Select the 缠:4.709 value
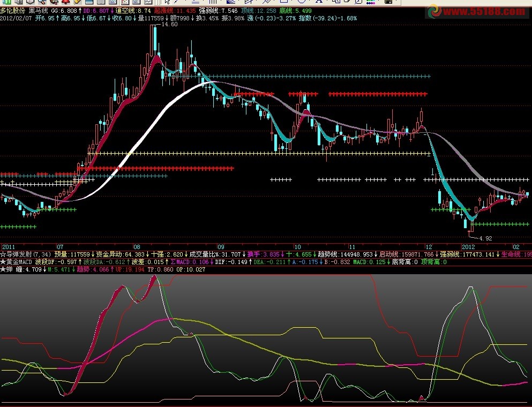The width and height of the screenshot is (532, 407). pyautogui.click(x=29, y=269)
